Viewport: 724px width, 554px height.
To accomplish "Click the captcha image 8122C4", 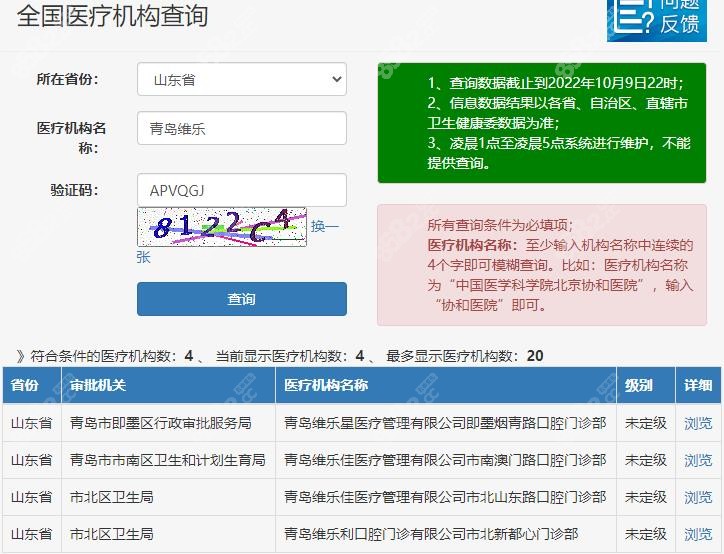I will (222, 227).
